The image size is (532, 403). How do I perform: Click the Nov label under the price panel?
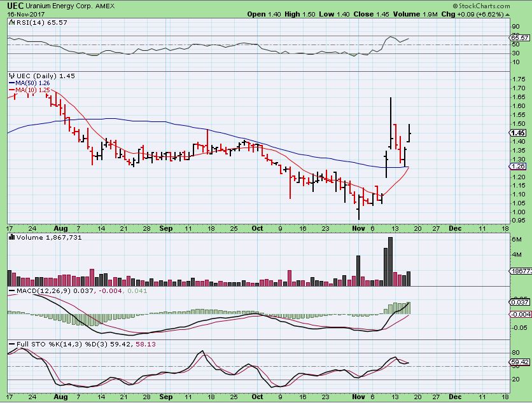coord(359,228)
